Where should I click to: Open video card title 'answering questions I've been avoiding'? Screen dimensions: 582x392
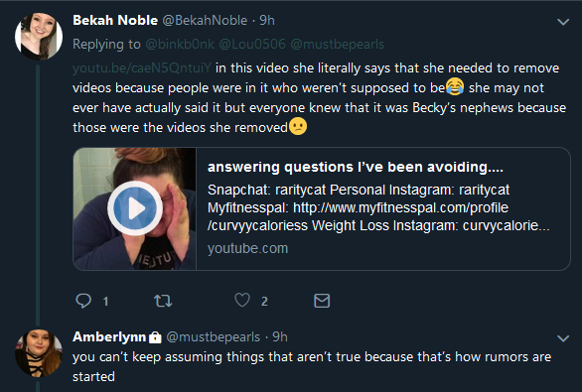356,167
